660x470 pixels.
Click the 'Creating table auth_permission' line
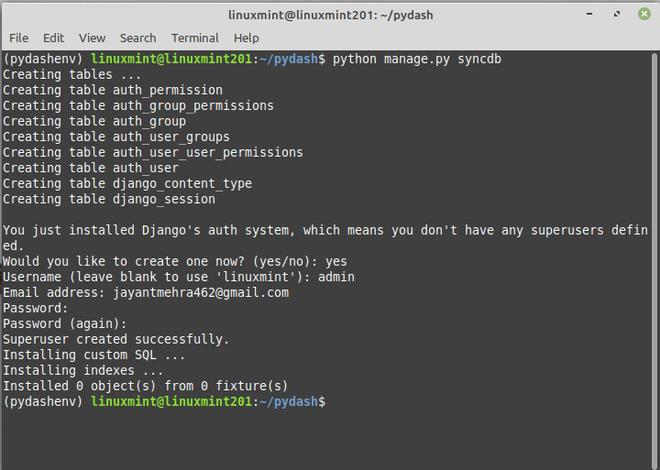[112, 90]
